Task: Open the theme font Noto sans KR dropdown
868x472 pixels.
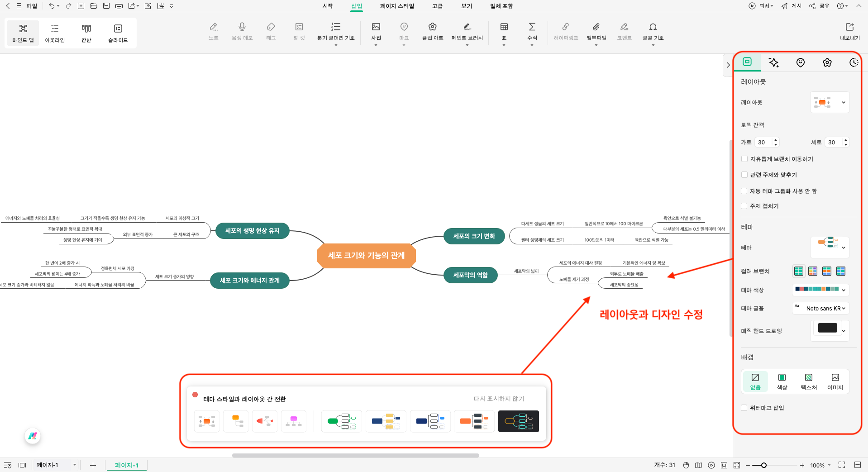Action: pyautogui.click(x=820, y=308)
